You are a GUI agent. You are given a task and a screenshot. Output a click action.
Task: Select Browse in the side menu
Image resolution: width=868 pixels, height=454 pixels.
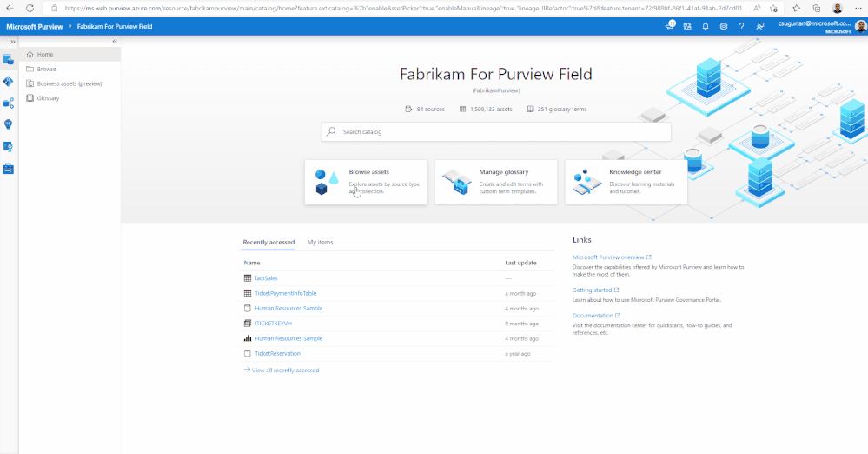coord(70,69)
